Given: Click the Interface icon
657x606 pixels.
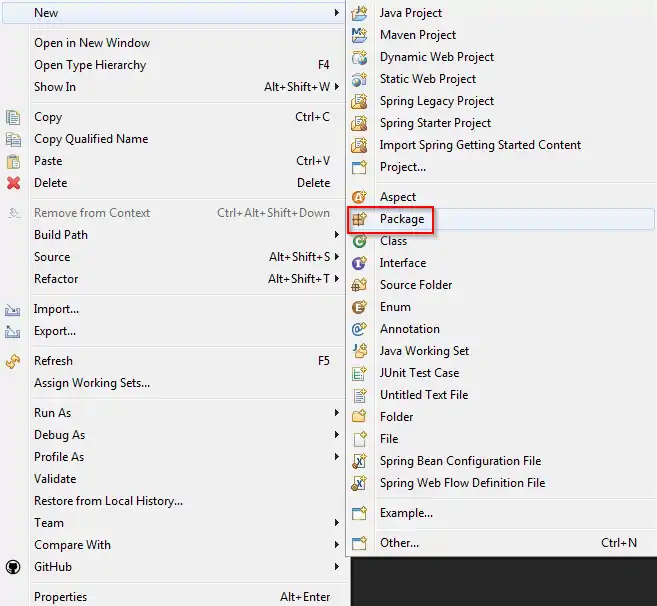Looking at the screenshot, I should [359, 263].
